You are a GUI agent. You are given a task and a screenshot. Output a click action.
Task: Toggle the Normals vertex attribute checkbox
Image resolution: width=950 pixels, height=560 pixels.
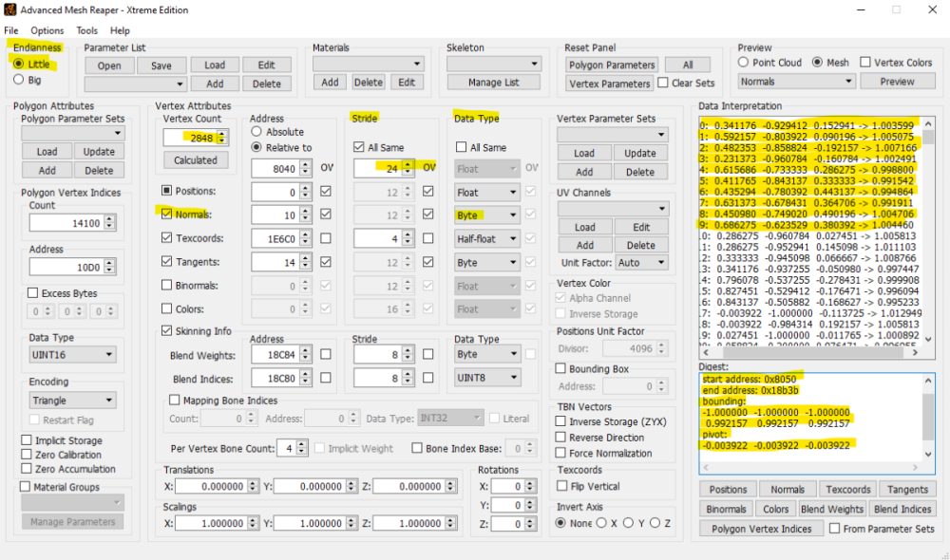pos(168,215)
